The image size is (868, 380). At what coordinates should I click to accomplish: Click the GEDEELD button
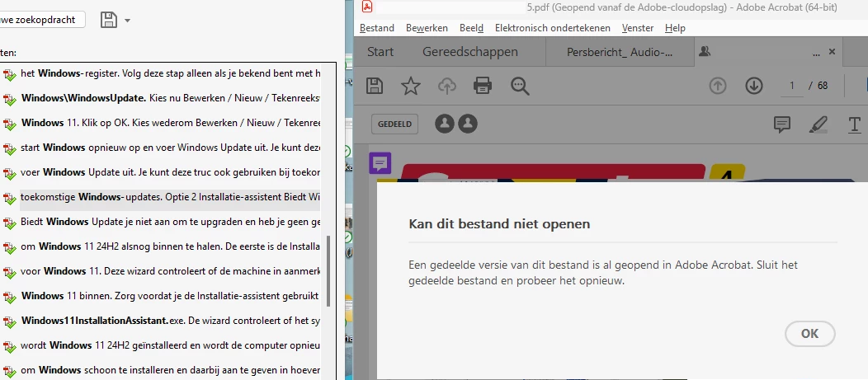394,124
